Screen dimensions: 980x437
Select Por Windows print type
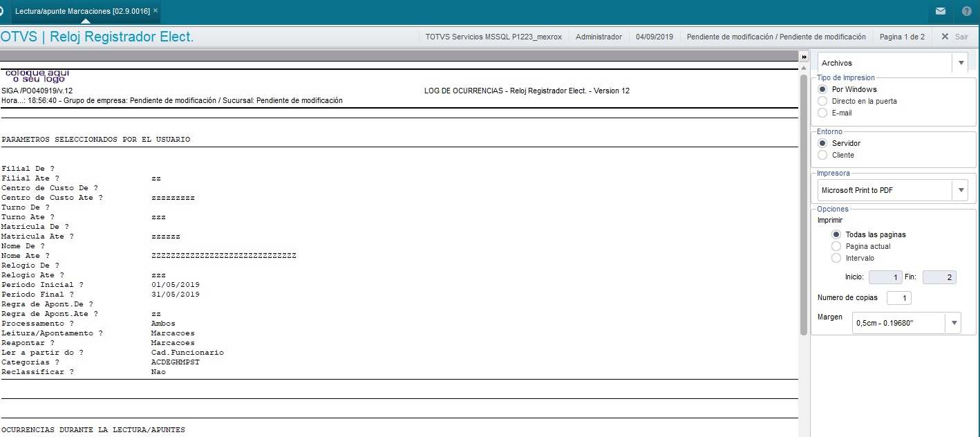822,89
